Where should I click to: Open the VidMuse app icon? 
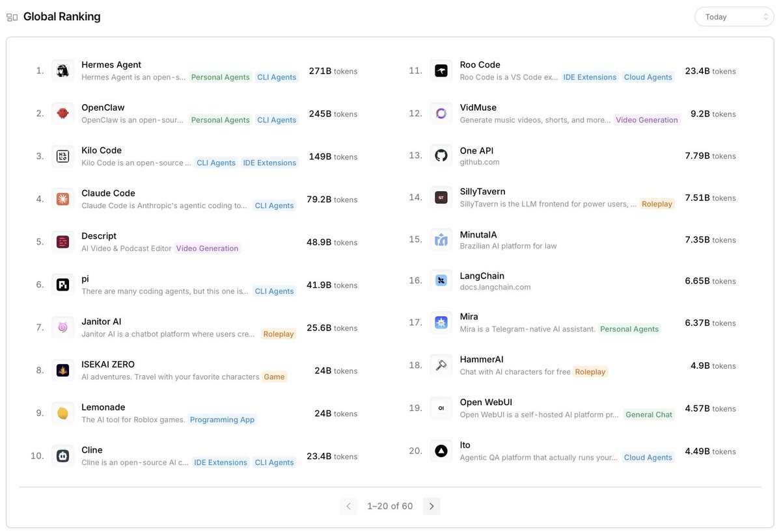pyautogui.click(x=441, y=113)
